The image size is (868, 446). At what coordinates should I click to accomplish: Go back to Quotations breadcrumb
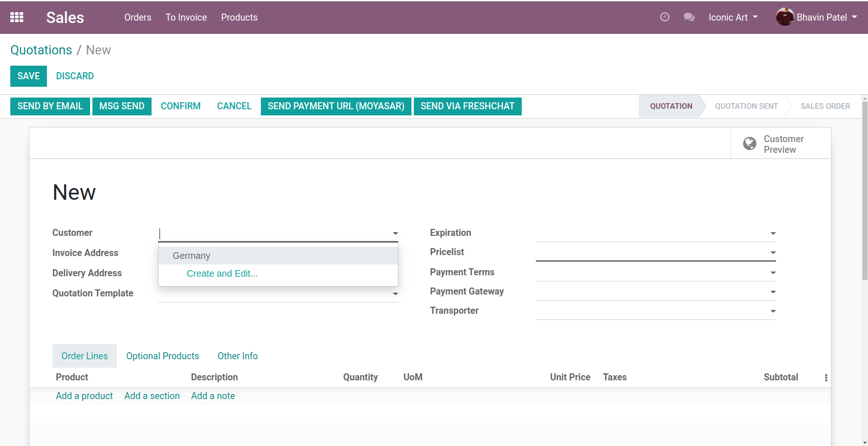(41, 50)
